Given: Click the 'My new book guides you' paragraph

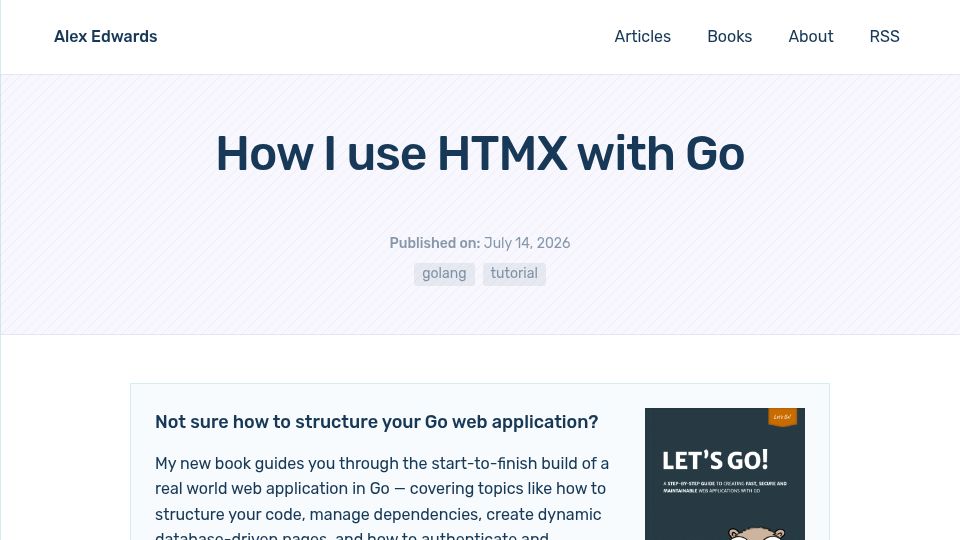Looking at the screenshot, I should coord(382,497).
